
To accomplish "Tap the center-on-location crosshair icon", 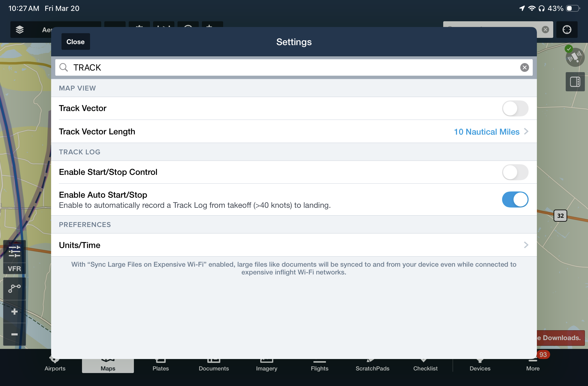I will (x=567, y=30).
